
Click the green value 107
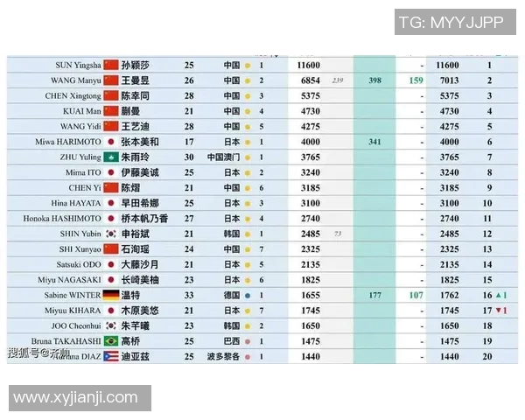coord(416,295)
